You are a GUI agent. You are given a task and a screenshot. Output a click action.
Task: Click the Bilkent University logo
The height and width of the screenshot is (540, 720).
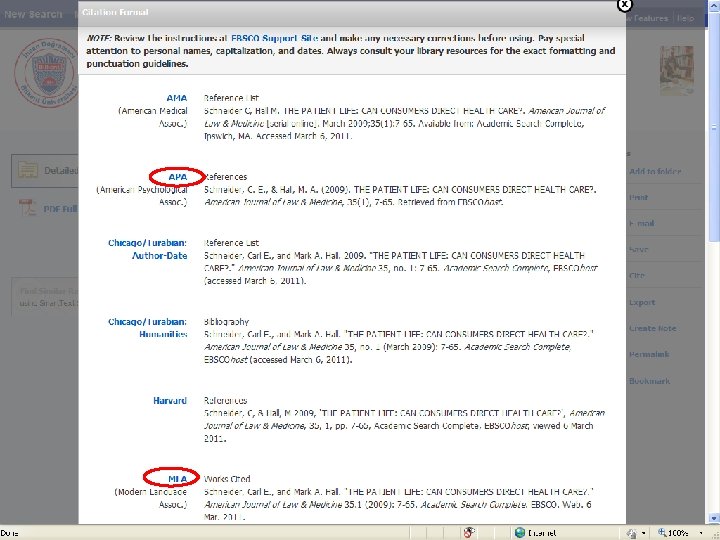(x=46, y=73)
